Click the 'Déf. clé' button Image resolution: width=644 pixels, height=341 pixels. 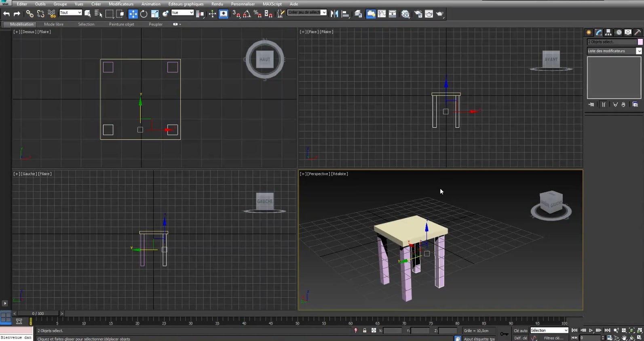tap(520, 338)
